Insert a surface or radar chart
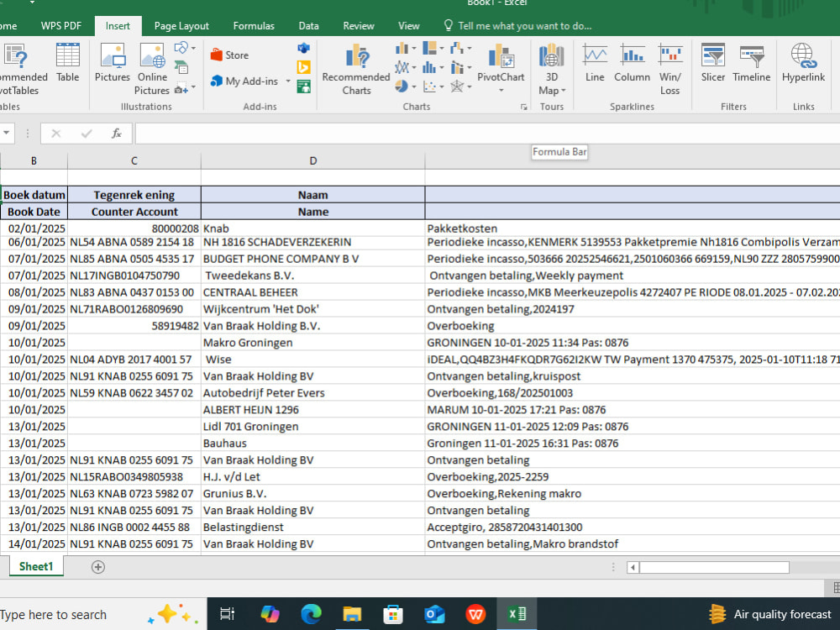The width and height of the screenshot is (840, 630). (x=457, y=87)
